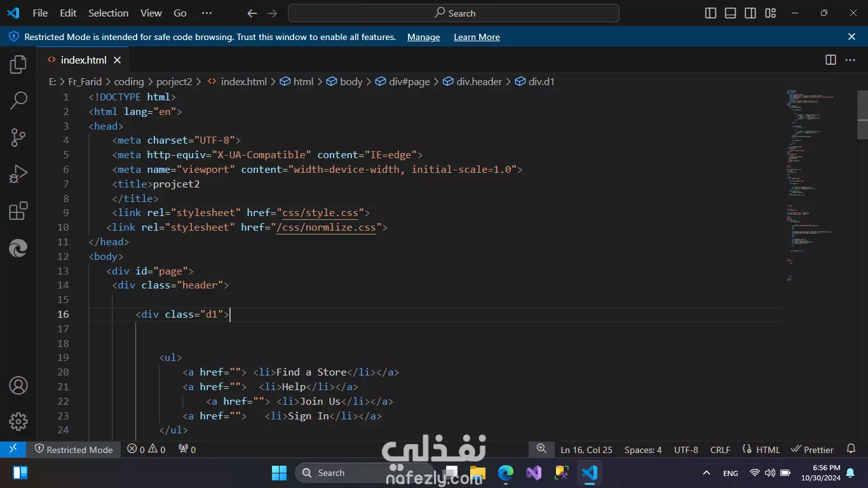Click the title bar Search box
868x488 pixels.
pos(454,13)
